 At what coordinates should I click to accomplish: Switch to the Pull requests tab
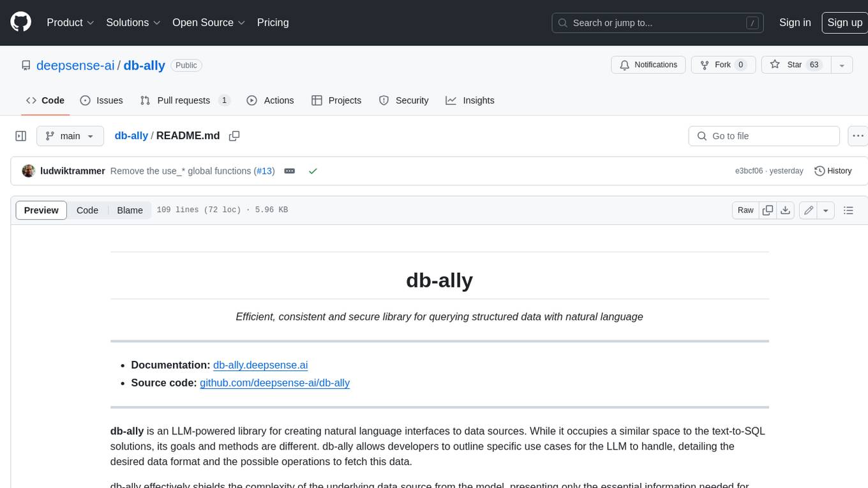[185, 100]
